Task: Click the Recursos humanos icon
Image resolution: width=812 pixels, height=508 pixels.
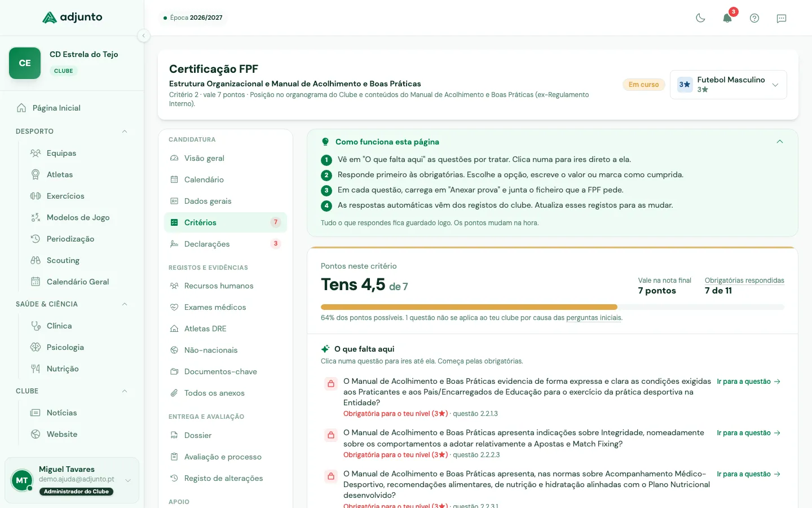Action: point(174,286)
